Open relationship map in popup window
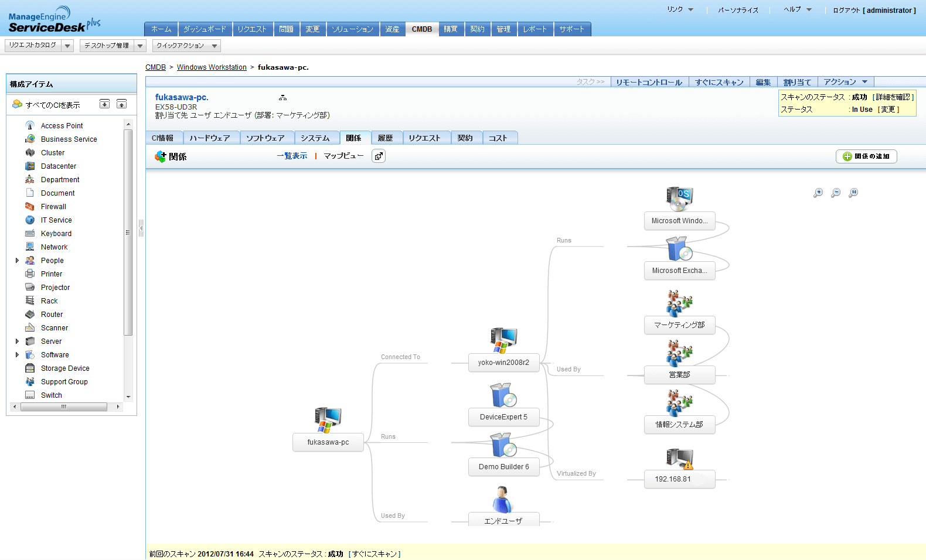This screenshot has height=560, width=926. pos(379,156)
